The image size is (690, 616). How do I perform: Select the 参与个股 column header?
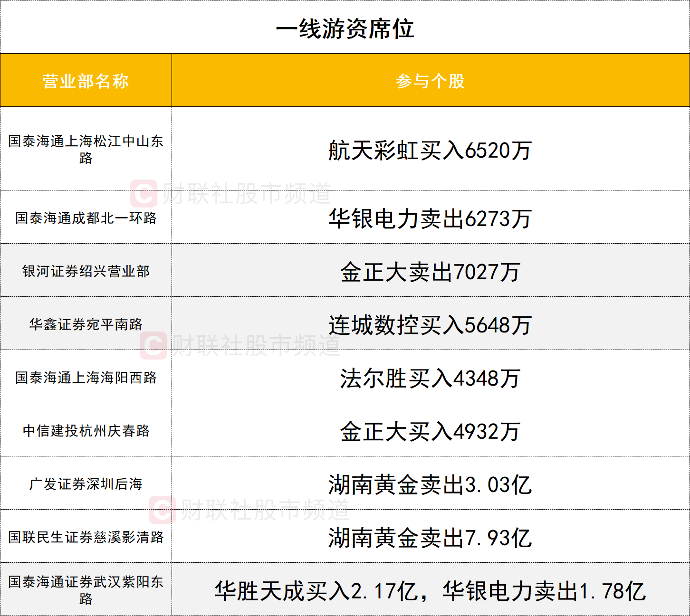tap(431, 81)
